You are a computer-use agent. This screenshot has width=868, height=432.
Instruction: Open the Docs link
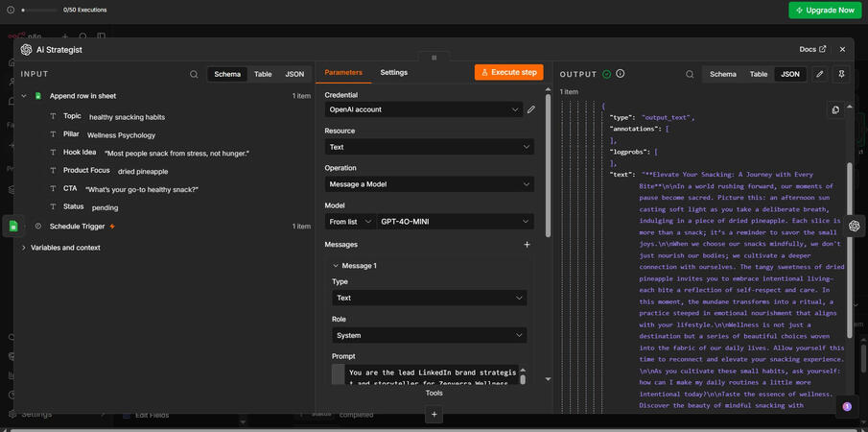coord(812,49)
